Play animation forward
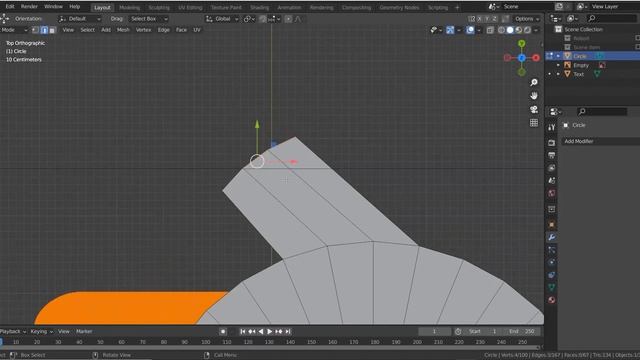This screenshot has width=640, height=360. (x=269, y=331)
